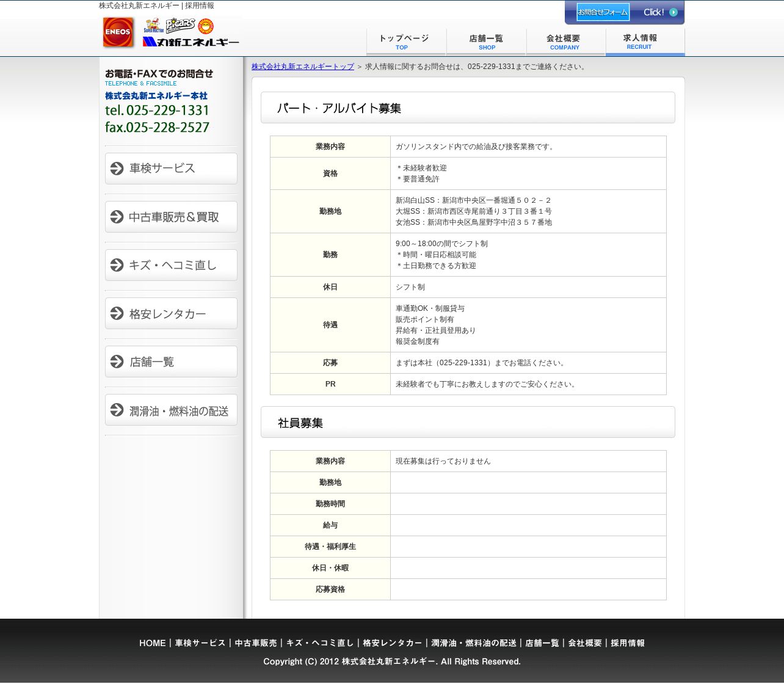784x684 pixels.
Task: Click the ガソリンスタンド内での給油及び接客業務です text
Action: click(476, 147)
